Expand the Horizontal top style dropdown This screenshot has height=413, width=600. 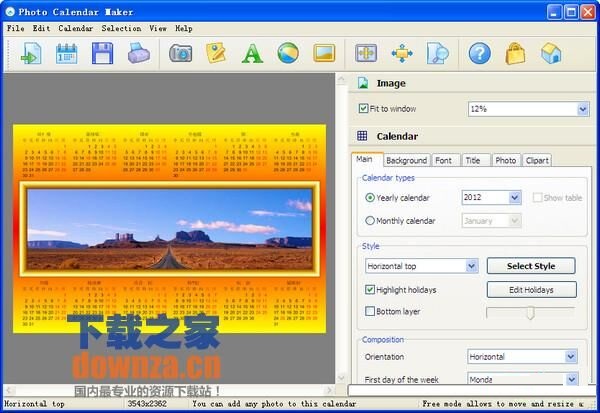(x=472, y=266)
